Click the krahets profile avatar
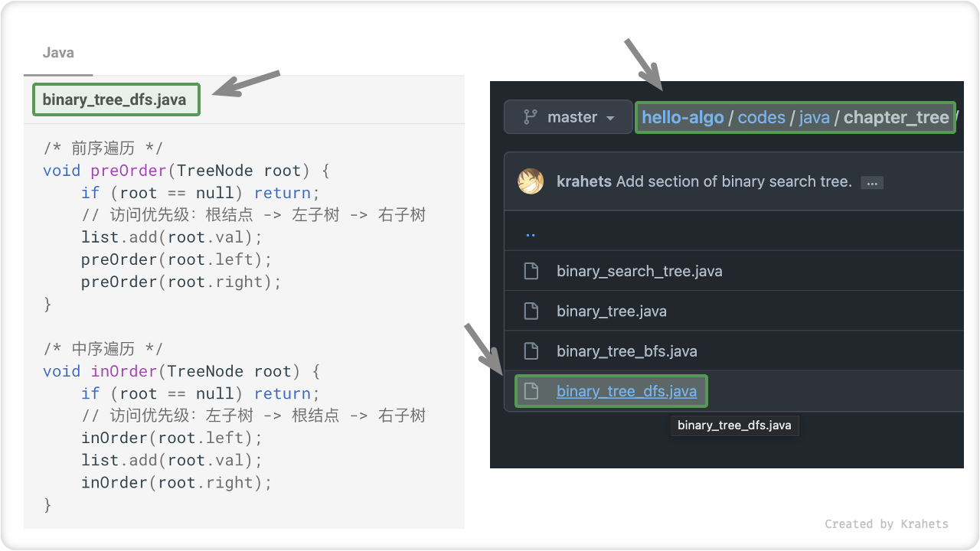 pyautogui.click(x=531, y=181)
